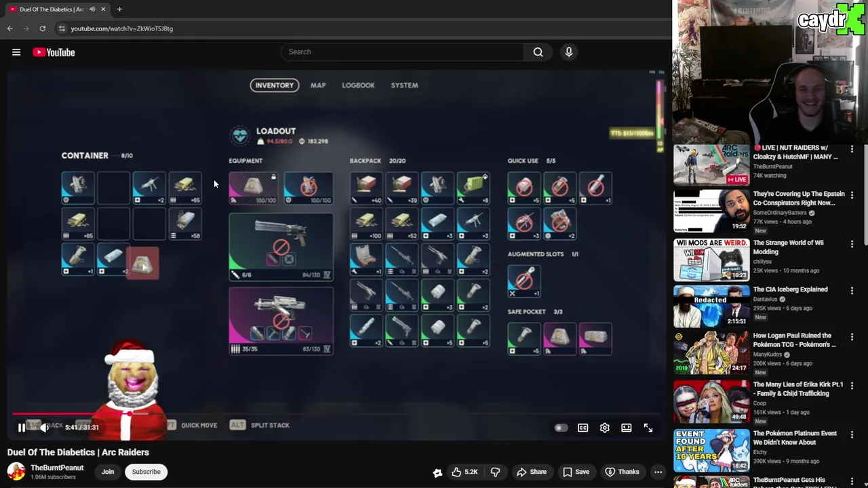Select the LOGBOOK tab in game menu

pos(358,85)
